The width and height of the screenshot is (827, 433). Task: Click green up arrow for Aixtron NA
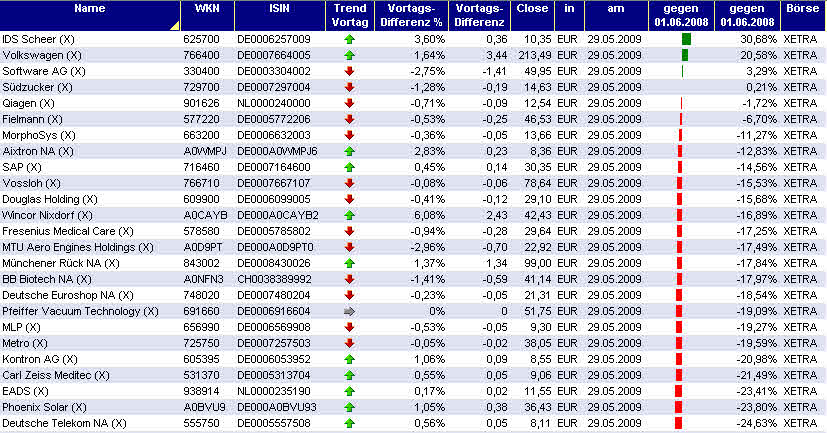click(349, 151)
